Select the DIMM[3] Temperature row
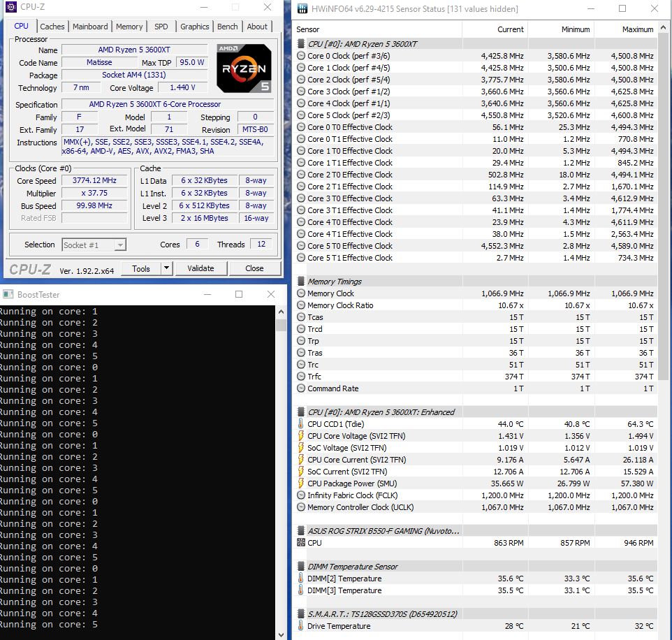 476,590
